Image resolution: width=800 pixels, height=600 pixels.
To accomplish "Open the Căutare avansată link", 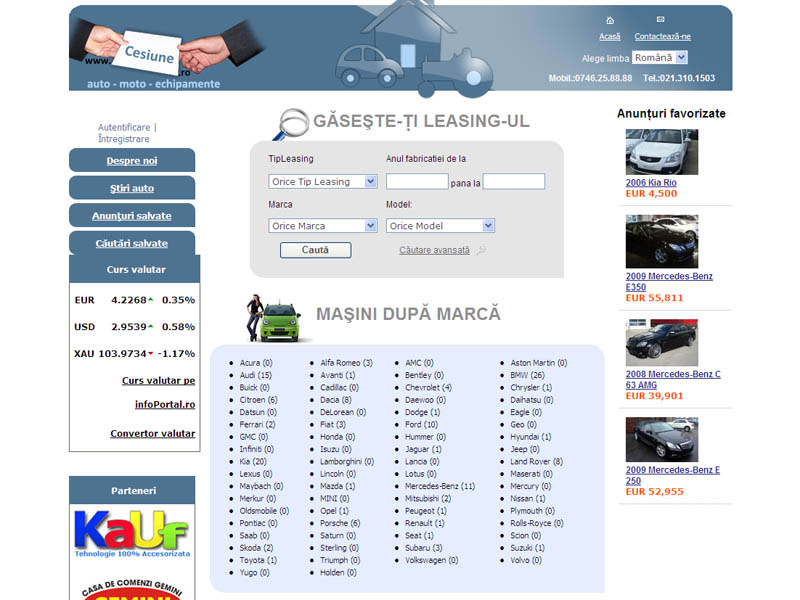I will pyautogui.click(x=434, y=250).
